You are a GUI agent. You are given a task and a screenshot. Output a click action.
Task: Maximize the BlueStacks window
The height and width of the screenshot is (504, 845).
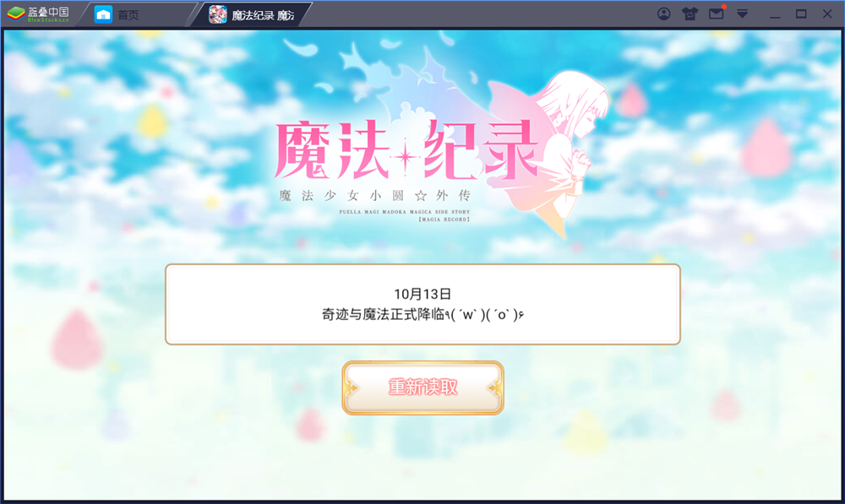tap(801, 14)
